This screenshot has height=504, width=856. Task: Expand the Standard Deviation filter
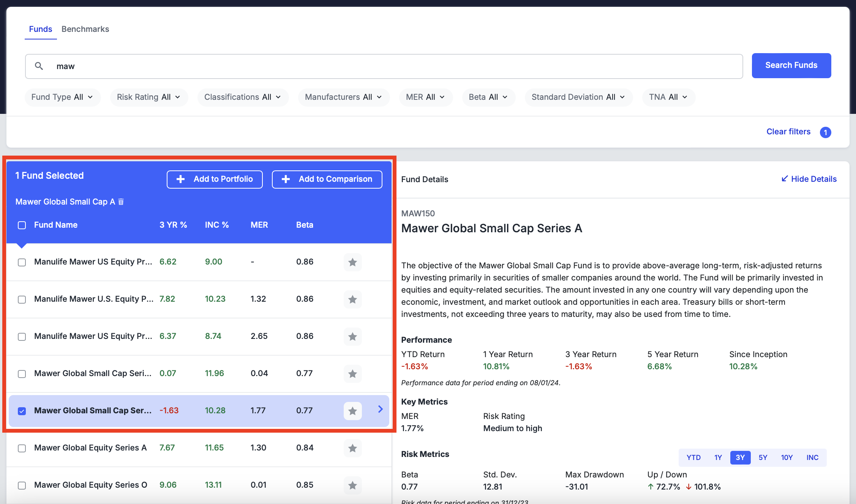(x=579, y=97)
